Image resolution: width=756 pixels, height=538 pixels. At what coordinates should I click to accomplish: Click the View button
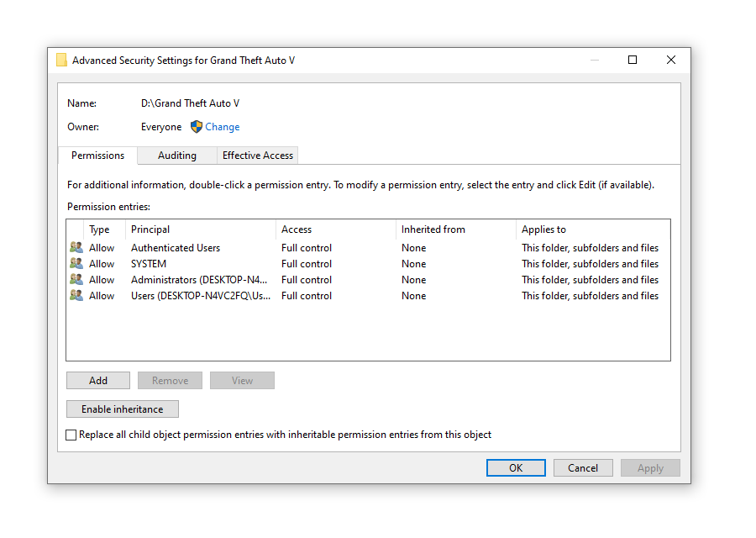[242, 380]
